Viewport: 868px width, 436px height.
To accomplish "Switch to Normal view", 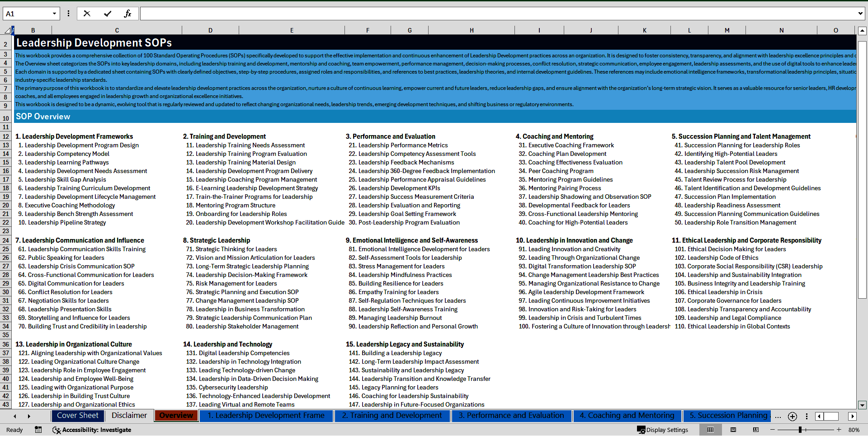I will [x=710, y=430].
